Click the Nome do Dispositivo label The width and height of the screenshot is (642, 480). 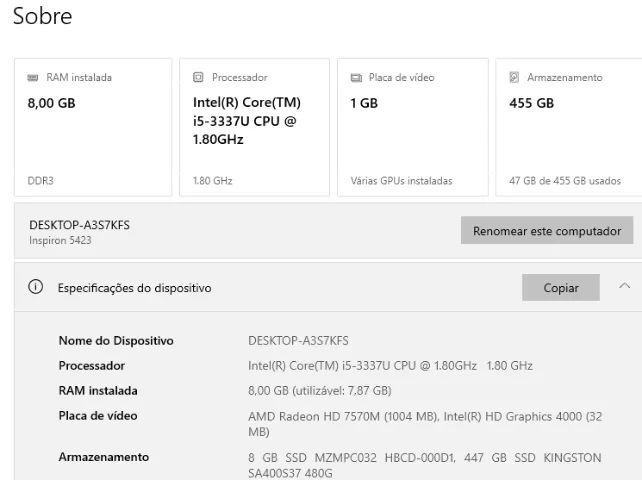(116, 340)
